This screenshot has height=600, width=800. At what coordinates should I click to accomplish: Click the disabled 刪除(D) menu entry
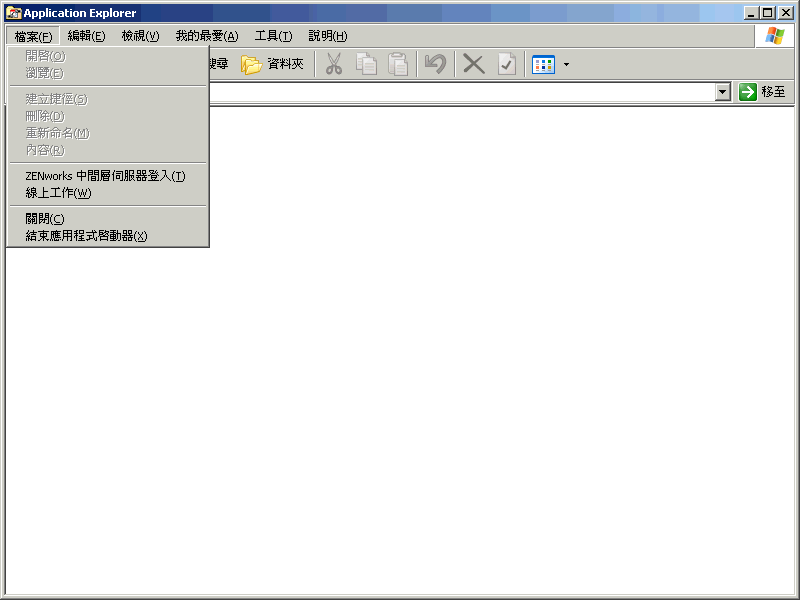click(108, 116)
